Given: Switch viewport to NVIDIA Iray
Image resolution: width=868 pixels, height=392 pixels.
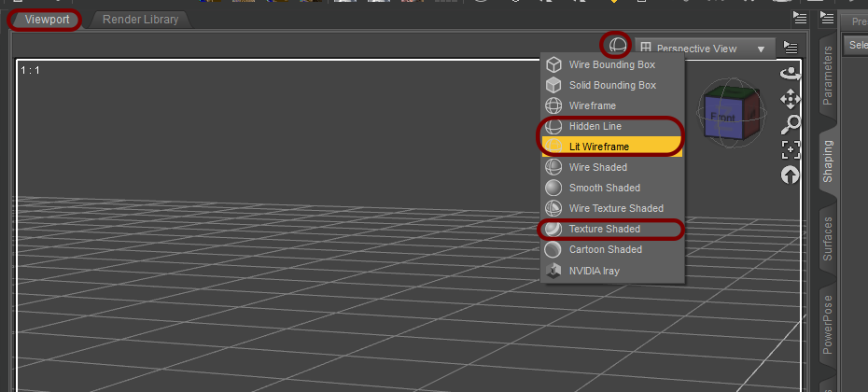Looking at the screenshot, I should (612, 271).
